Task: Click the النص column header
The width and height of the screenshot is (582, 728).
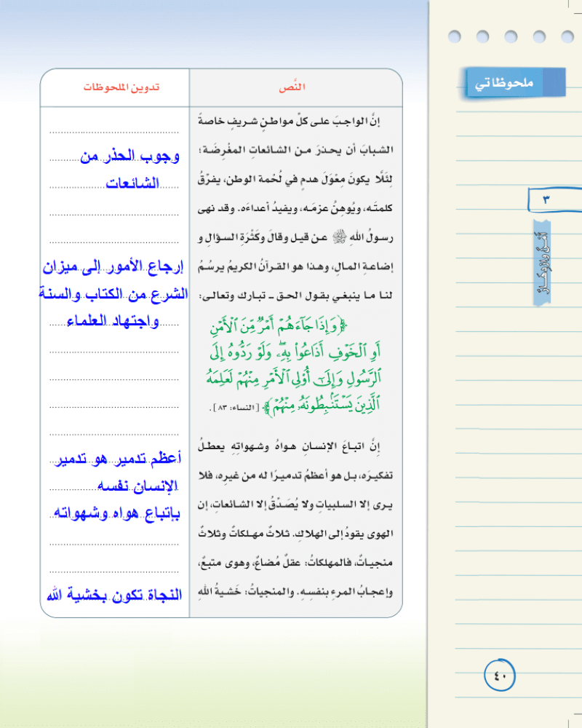Action: coord(292,87)
